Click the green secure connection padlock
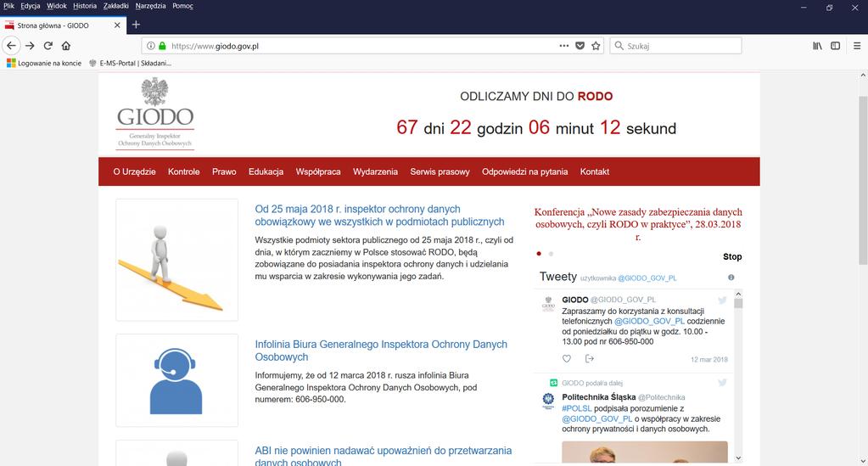The image size is (868, 466). pyautogui.click(x=162, y=46)
